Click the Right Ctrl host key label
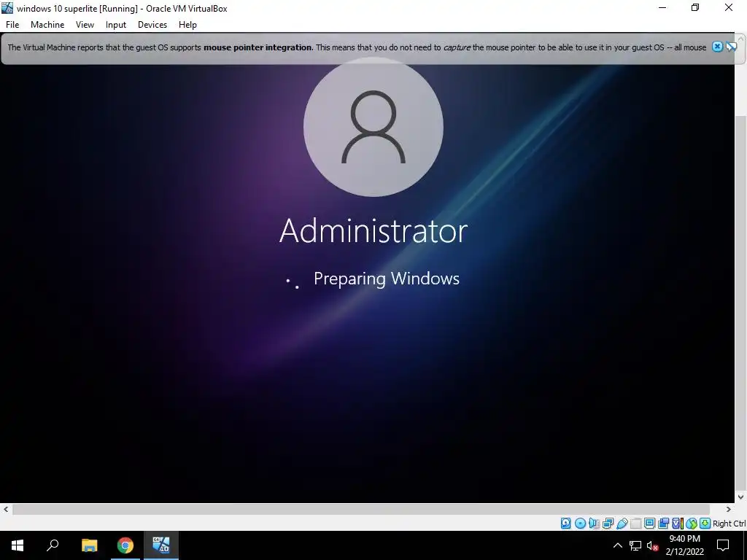 click(x=729, y=524)
